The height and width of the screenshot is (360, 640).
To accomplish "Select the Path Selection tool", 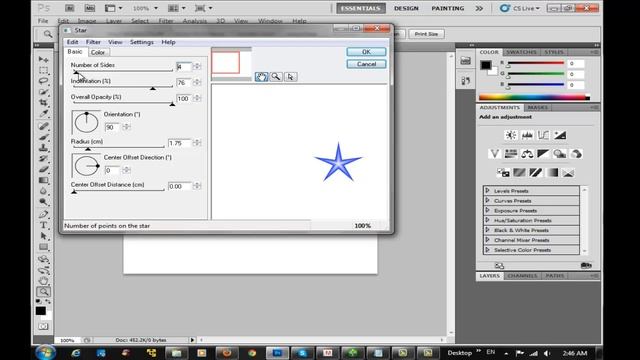I will click(x=43, y=236).
